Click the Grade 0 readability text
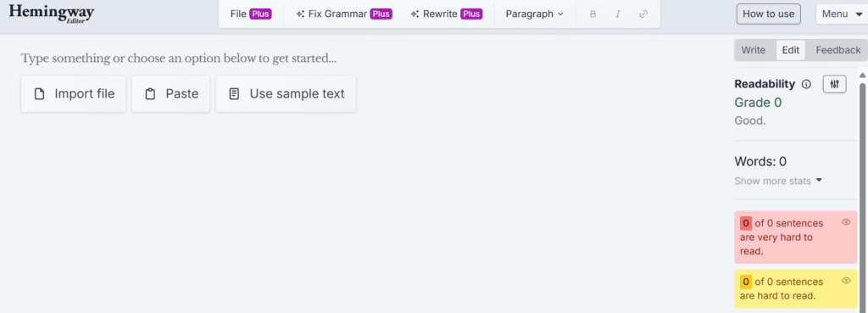Screen dimensions: 868x313 pos(758,103)
